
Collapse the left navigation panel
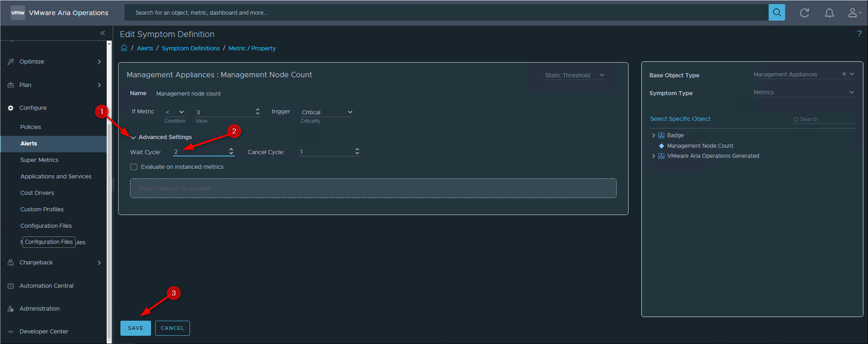pyautogui.click(x=103, y=33)
